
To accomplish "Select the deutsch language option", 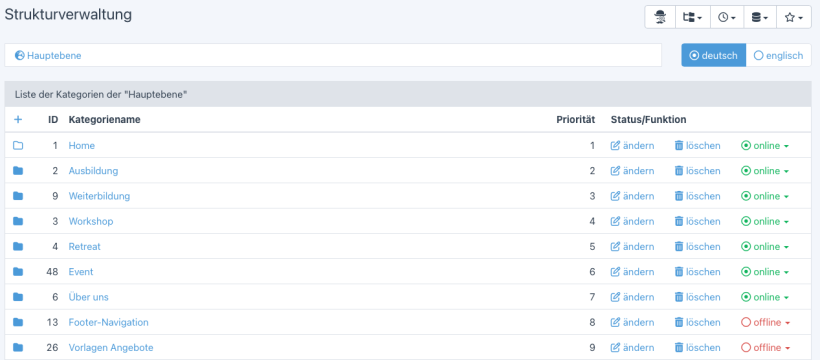I will (x=713, y=55).
